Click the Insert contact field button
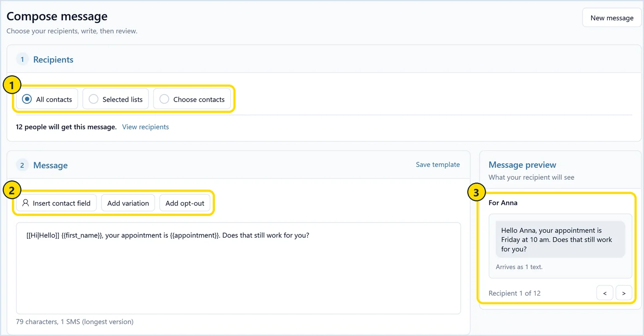This screenshot has height=336, width=644. (56, 203)
